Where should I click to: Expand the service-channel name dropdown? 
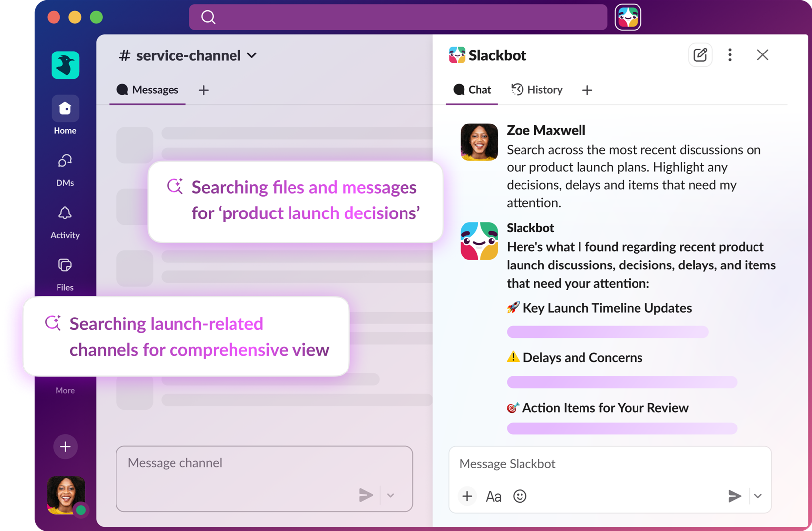pos(252,55)
